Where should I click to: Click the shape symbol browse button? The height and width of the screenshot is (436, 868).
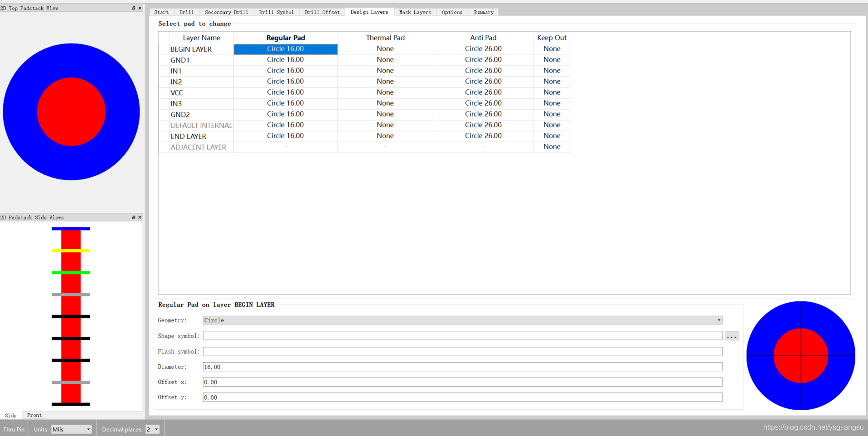(x=732, y=336)
